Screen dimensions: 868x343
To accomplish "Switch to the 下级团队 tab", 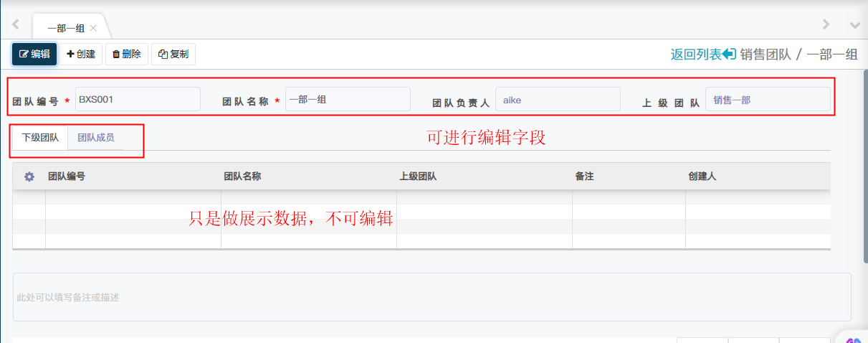I will coord(40,137).
